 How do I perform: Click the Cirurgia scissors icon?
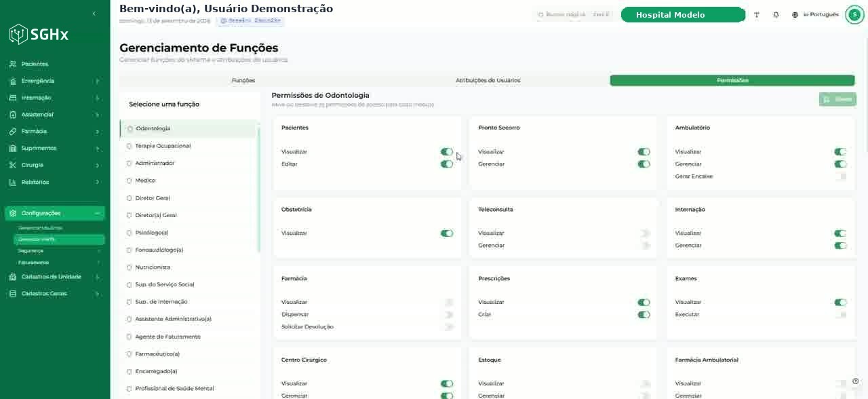click(x=13, y=165)
